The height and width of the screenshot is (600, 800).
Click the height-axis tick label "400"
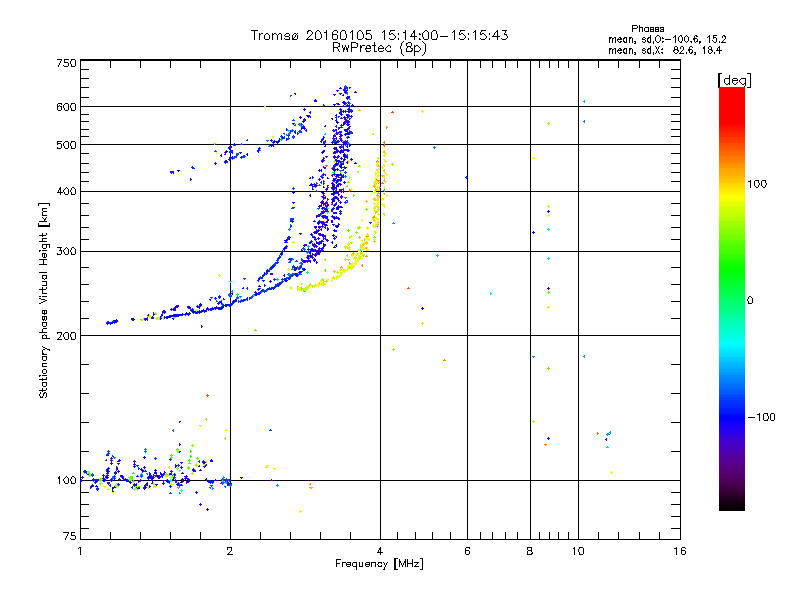(x=67, y=191)
